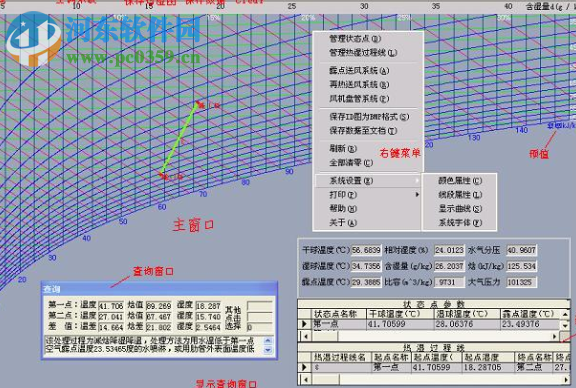576x388 pixels.
Task: Select 再热送风系统 menu item
Action: tap(359, 85)
